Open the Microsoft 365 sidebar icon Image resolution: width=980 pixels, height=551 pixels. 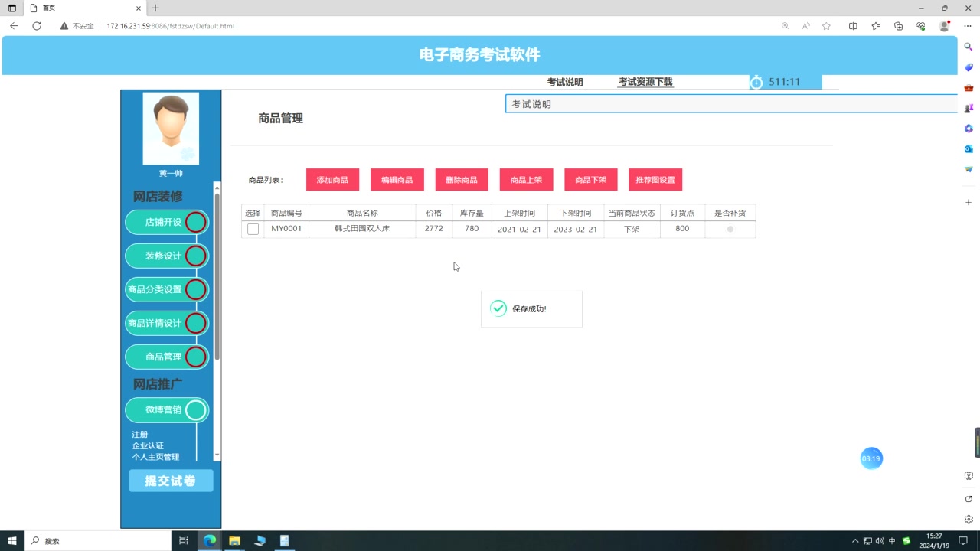[x=968, y=128]
